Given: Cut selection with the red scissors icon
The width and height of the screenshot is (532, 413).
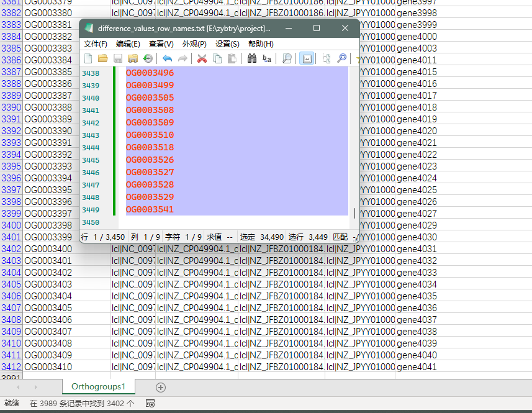Looking at the screenshot, I should [x=202, y=58].
